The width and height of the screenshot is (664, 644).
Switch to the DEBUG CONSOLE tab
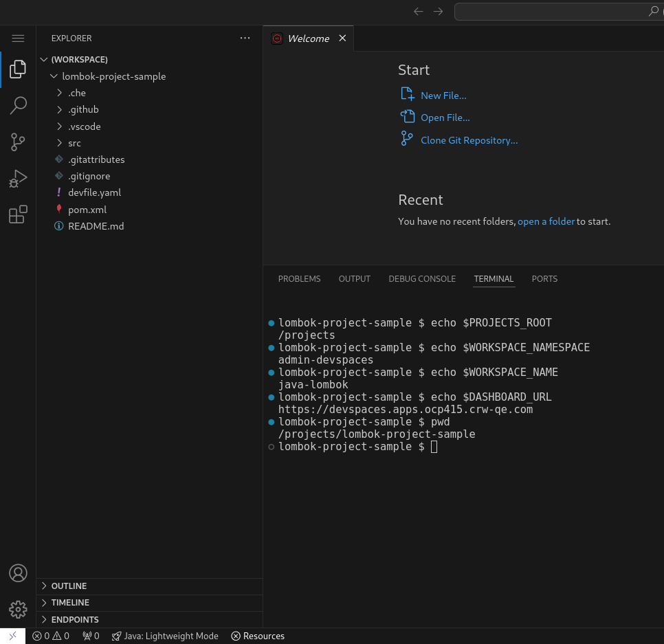pyautogui.click(x=422, y=279)
